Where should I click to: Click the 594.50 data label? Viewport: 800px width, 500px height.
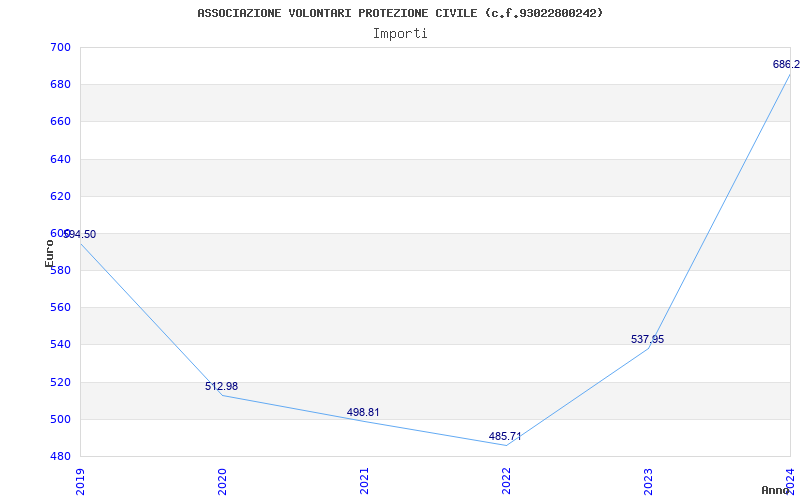pyautogui.click(x=80, y=234)
